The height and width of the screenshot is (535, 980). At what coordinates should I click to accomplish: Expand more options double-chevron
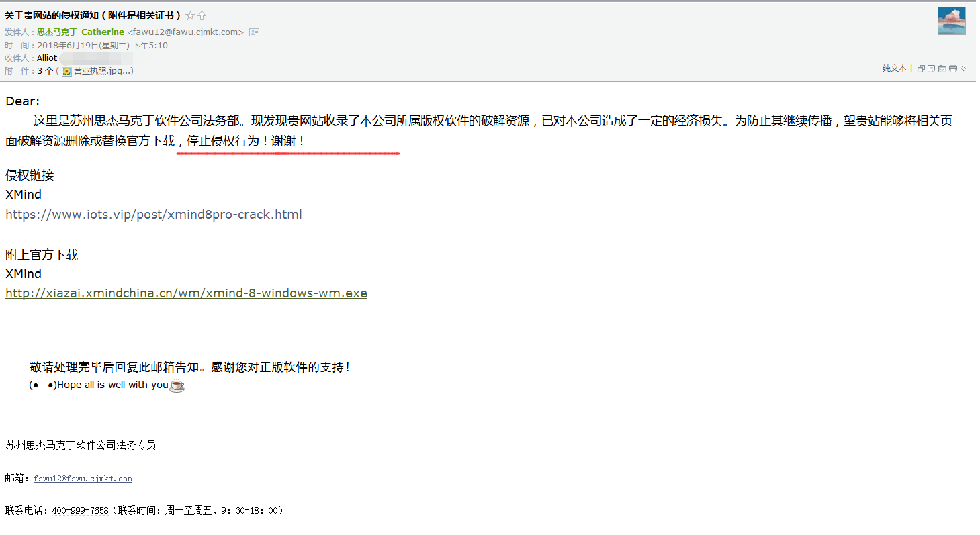(963, 69)
